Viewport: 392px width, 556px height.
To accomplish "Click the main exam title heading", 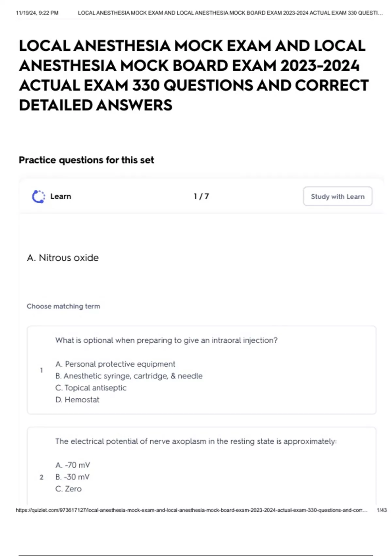I will 193,75.
